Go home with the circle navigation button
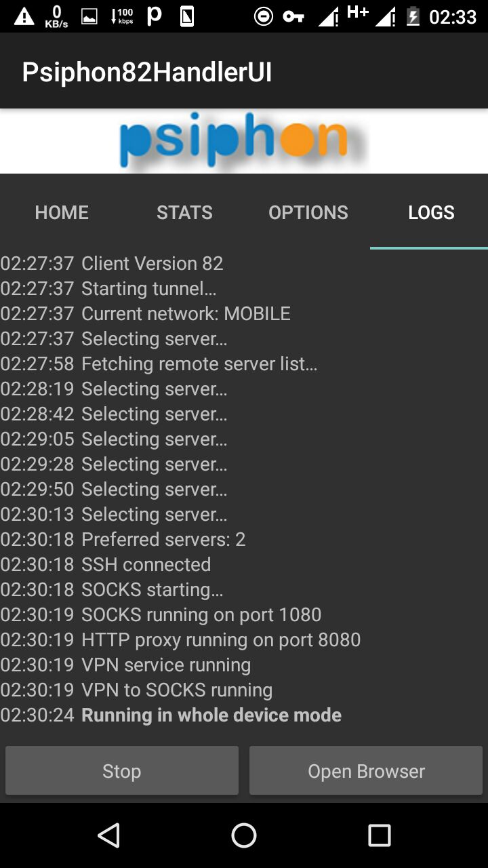 click(x=244, y=835)
